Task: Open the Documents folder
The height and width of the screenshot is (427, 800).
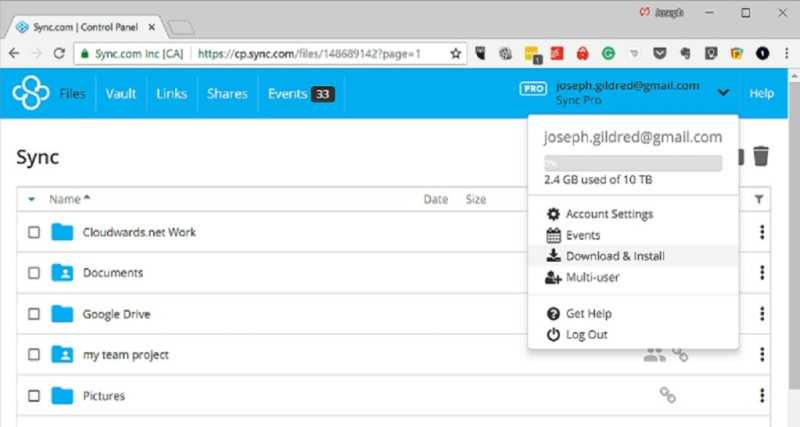Action: [113, 273]
